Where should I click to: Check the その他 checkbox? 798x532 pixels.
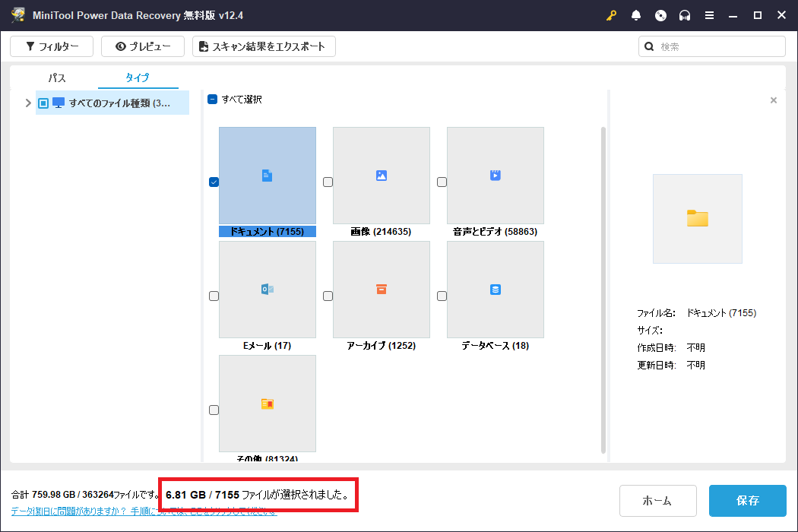[x=214, y=410]
